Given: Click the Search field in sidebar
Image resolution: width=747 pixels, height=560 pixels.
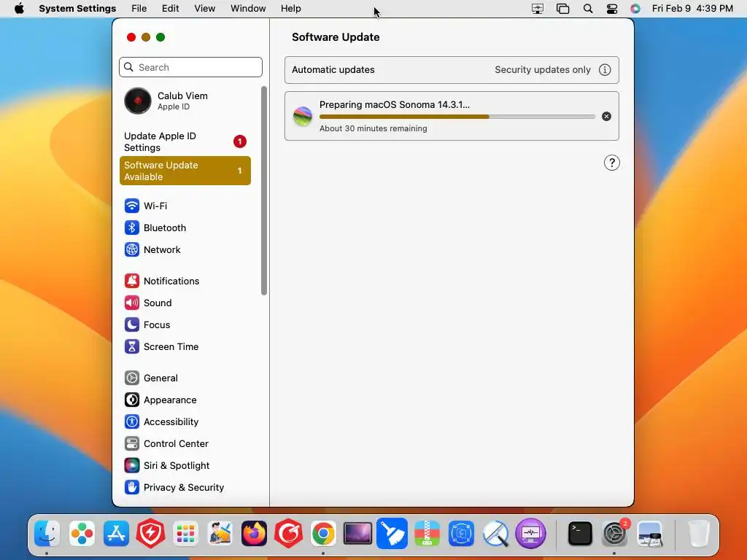Looking at the screenshot, I should (x=190, y=67).
